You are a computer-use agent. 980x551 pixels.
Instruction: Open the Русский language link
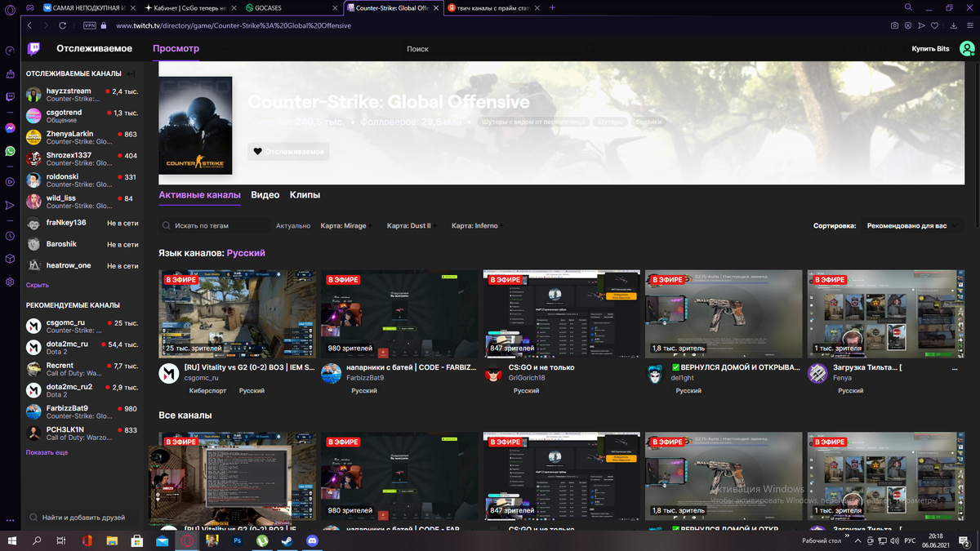coord(246,253)
